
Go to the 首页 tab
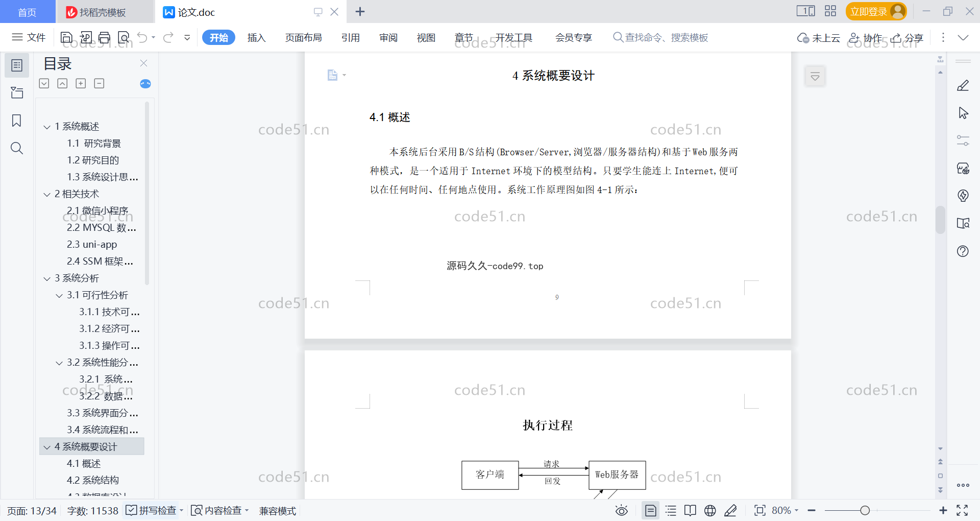tap(28, 12)
